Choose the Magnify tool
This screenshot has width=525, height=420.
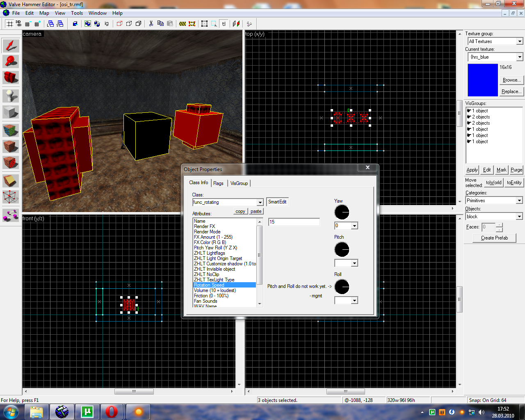11,61
